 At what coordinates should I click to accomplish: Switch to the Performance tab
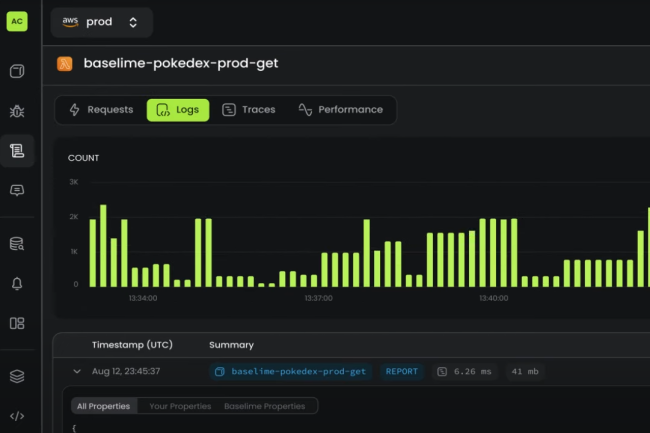[x=341, y=110]
